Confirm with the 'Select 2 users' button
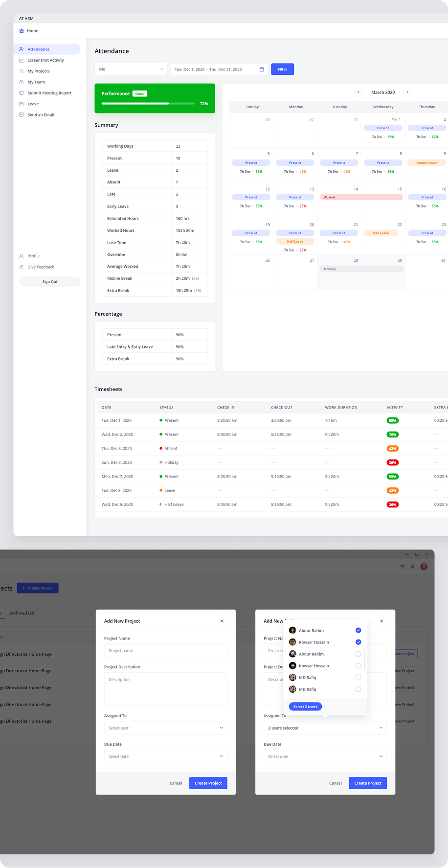The height and width of the screenshot is (868, 448). click(306, 707)
